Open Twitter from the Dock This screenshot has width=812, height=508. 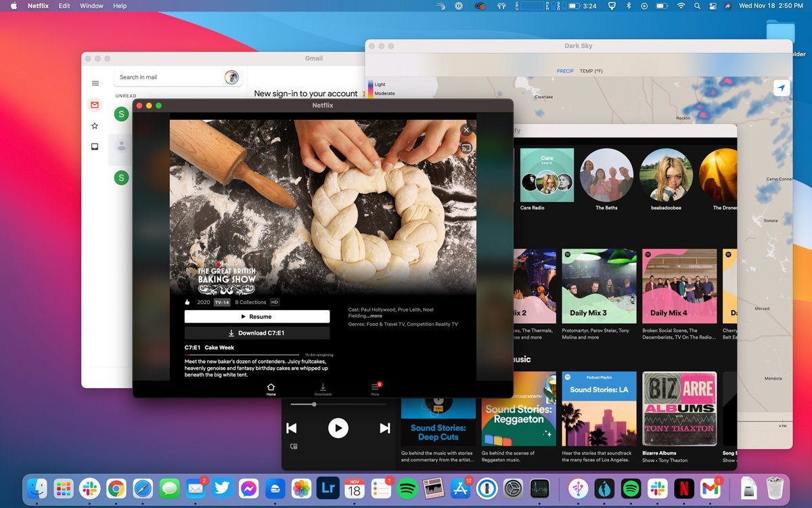(222, 488)
